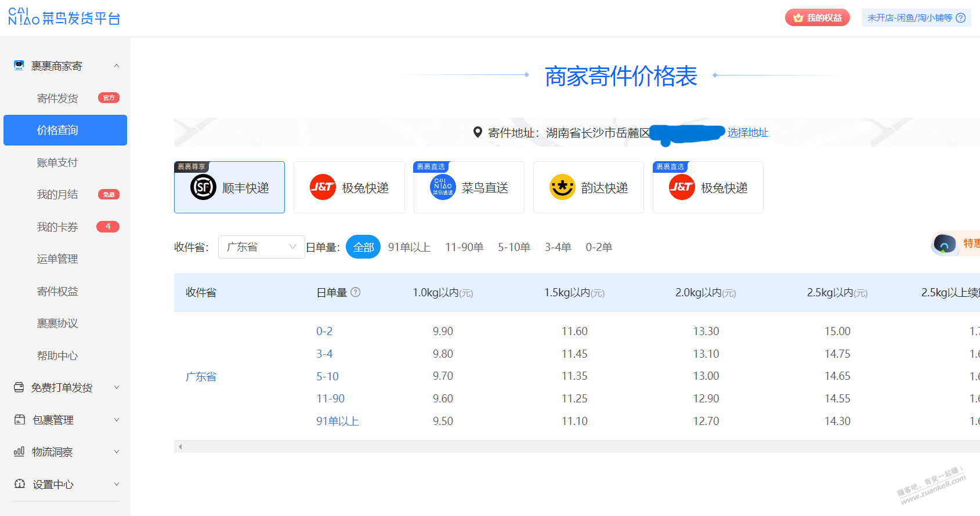Select the 菜鸟直送 courier card

tap(469, 187)
